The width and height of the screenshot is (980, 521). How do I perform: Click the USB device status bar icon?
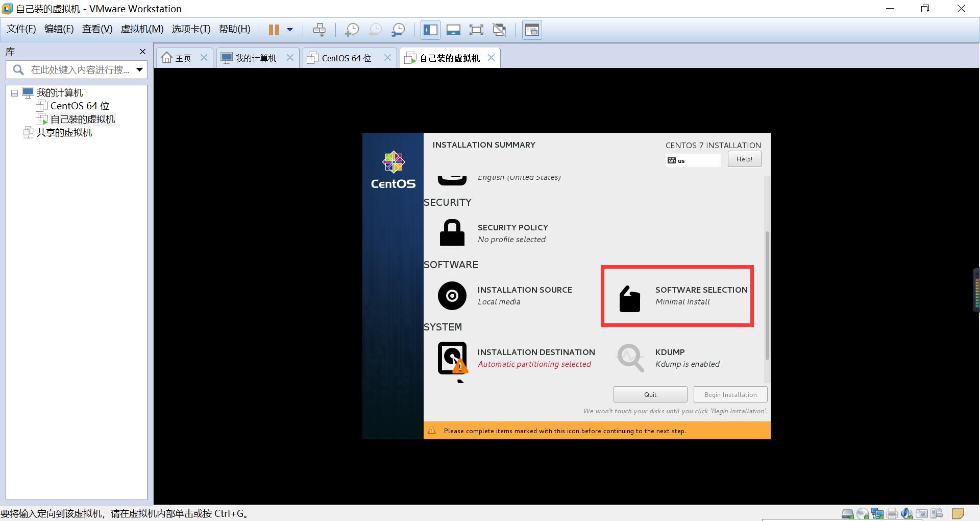(937, 514)
